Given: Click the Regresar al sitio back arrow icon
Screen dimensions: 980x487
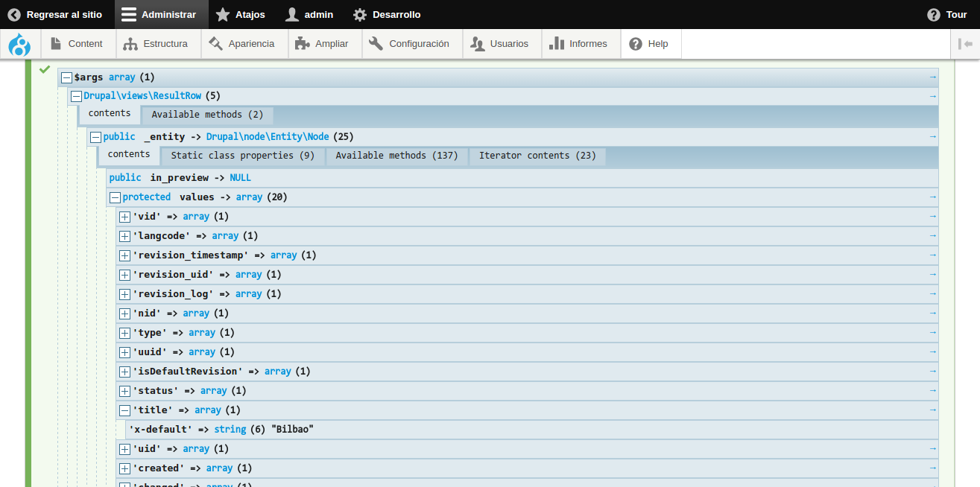Looking at the screenshot, I should click(14, 15).
